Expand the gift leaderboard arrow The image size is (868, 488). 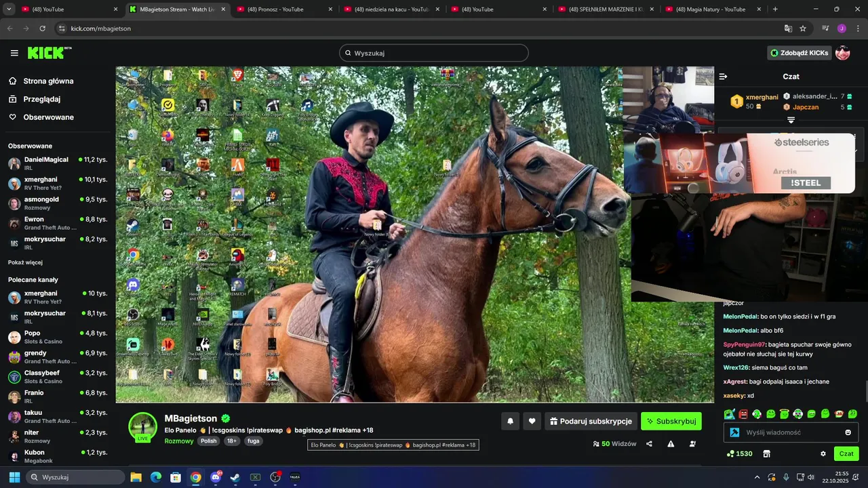(791, 120)
